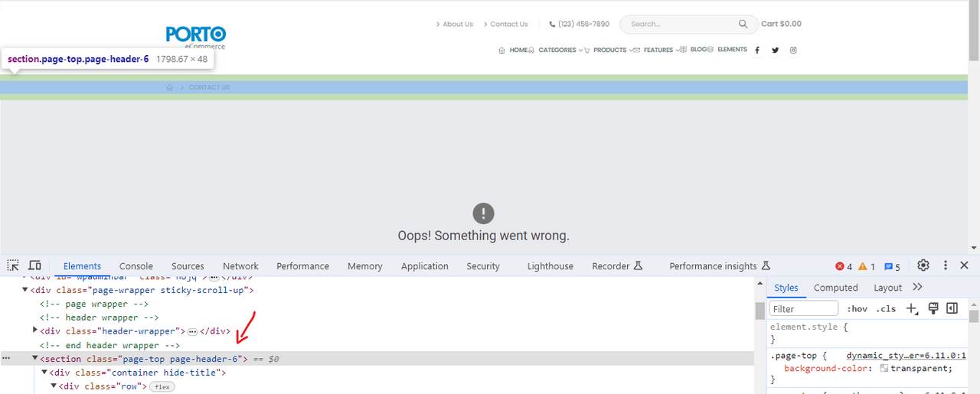Viewport: 980px width, 394px height.
Task: Collapse the div class row node
Action: coord(54,386)
